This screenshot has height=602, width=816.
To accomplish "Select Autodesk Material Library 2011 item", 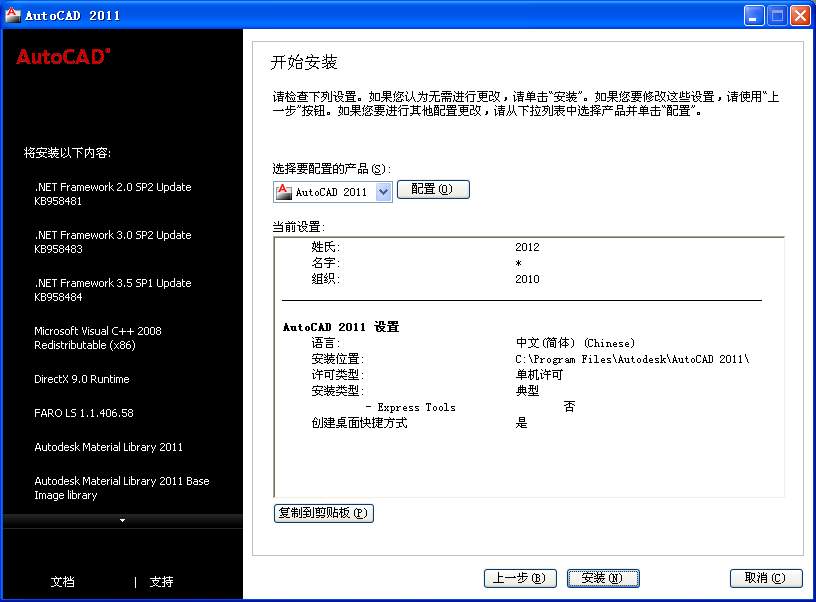I will [108, 446].
